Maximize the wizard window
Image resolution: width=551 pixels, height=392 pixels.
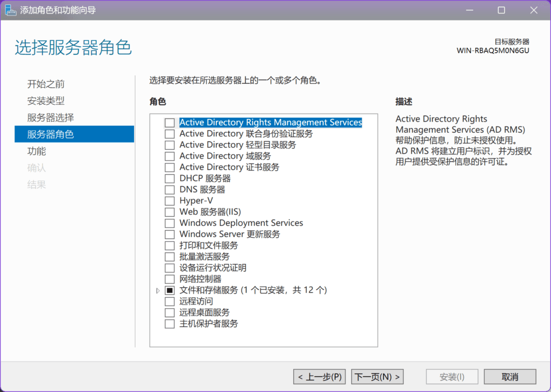coord(501,10)
